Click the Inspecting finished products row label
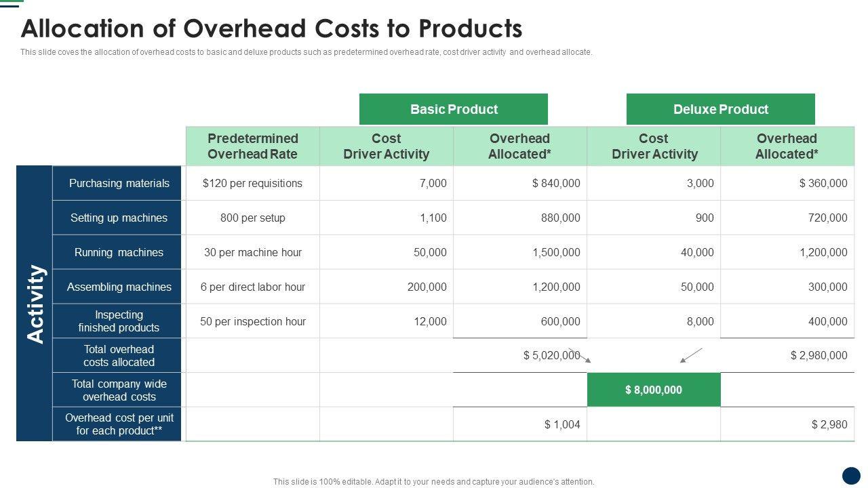This screenshot has height=488, width=868. (119, 321)
